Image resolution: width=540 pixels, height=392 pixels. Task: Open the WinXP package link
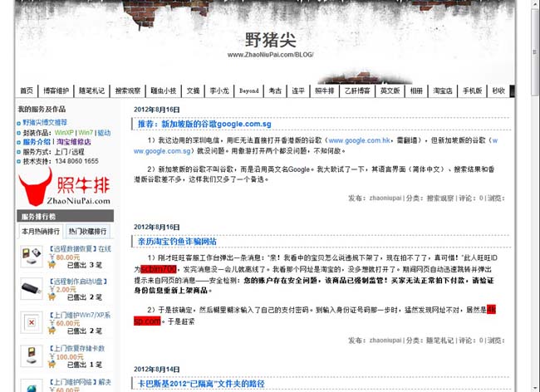64,133
